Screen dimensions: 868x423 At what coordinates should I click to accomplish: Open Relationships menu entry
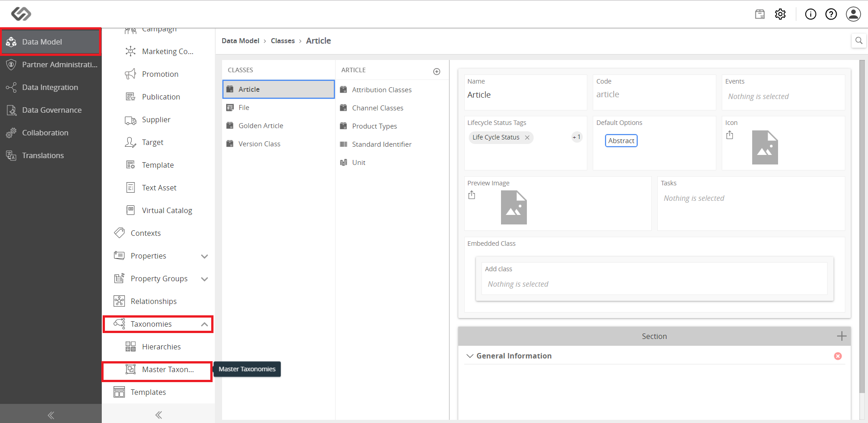(x=159, y=301)
